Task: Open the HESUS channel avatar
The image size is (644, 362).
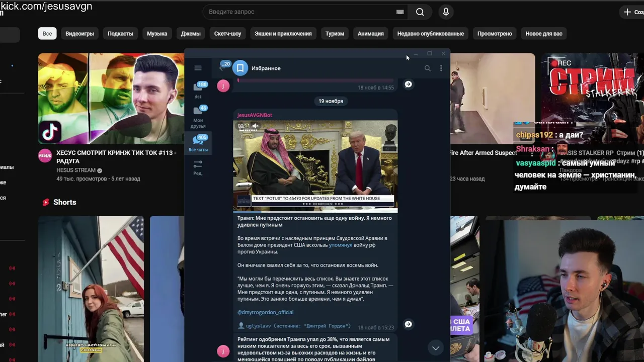Action: pyautogui.click(x=45, y=155)
